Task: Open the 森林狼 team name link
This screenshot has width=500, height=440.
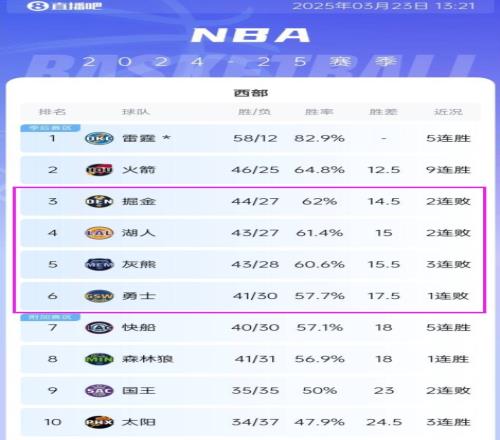Action: tap(147, 359)
